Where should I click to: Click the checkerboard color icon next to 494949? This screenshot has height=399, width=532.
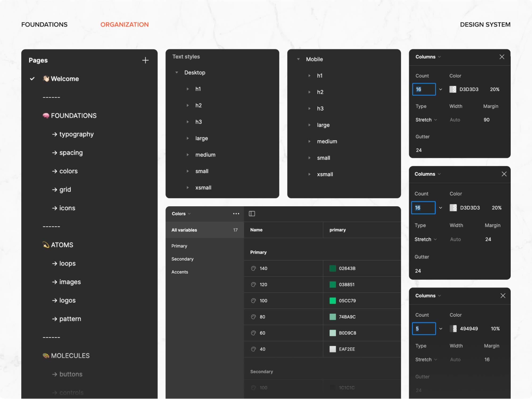pyautogui.click(x=453, y=329)
